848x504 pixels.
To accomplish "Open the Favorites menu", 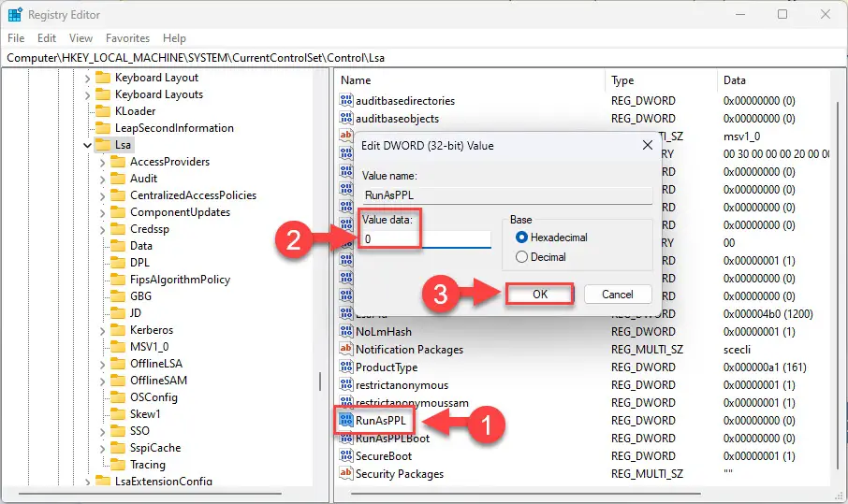I will point(127,38).
